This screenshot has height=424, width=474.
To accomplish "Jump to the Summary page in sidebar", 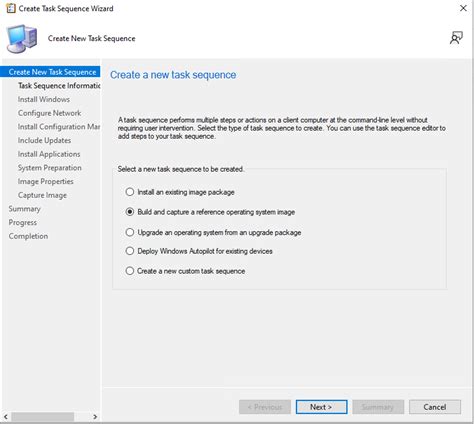I will click(x=24, y=209).
